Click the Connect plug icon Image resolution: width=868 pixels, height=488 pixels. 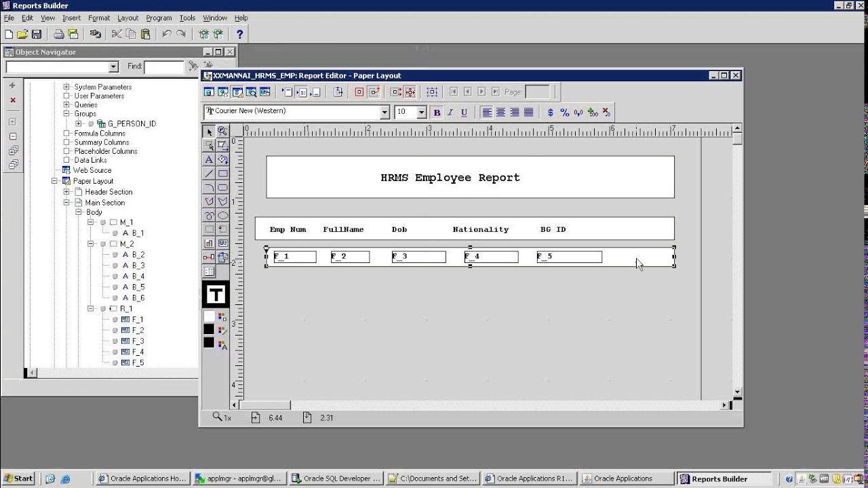point(96,34)
